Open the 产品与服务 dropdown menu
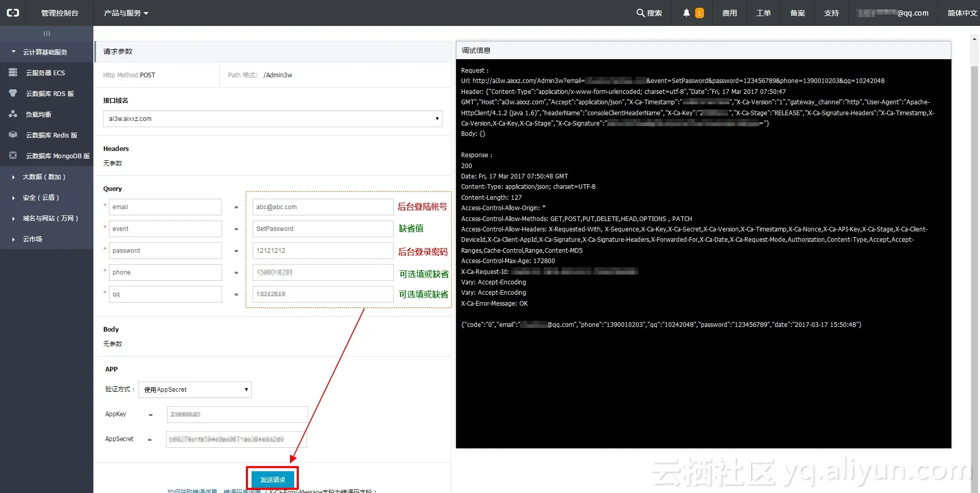Screen dimensions: 980x493 click(x=126, y=13)
